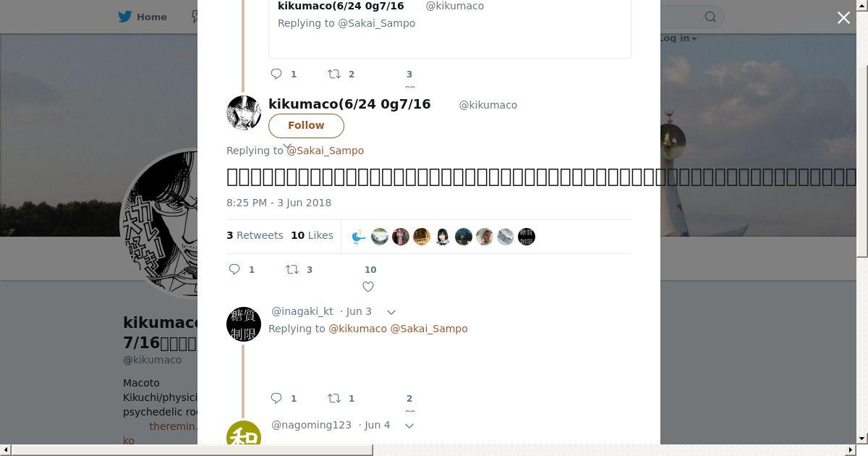Image resolution: width=868 pixels, height=456 pixels.
Task: Close the tweet overlay with X
Action: (x=843, y=17)
